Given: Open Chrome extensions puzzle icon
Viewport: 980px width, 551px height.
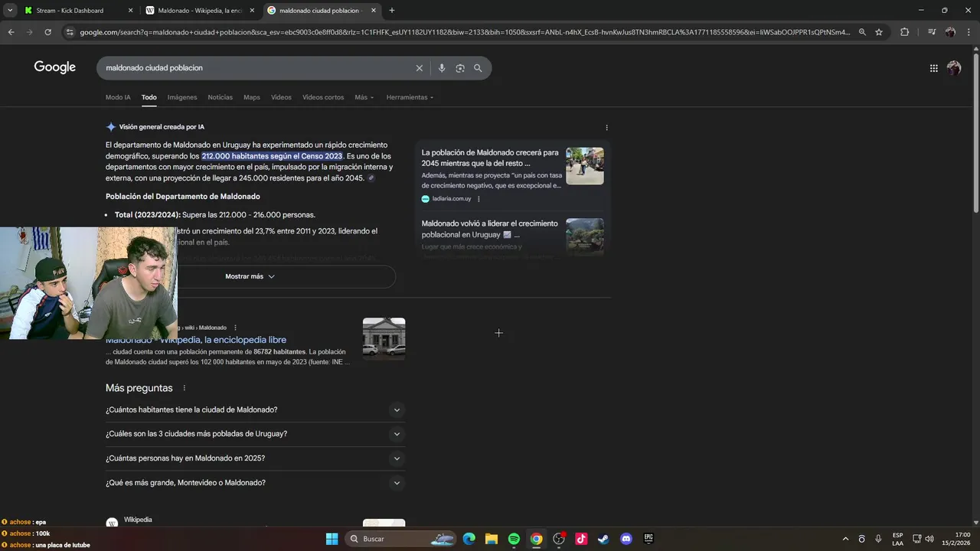Looking at the screenshot, I should point(904,32).
